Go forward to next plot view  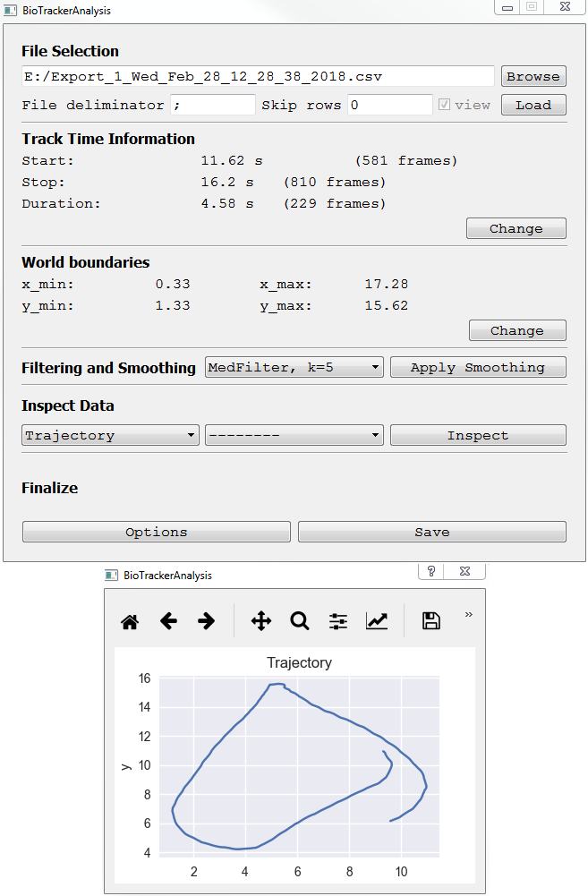pos(206,620)
